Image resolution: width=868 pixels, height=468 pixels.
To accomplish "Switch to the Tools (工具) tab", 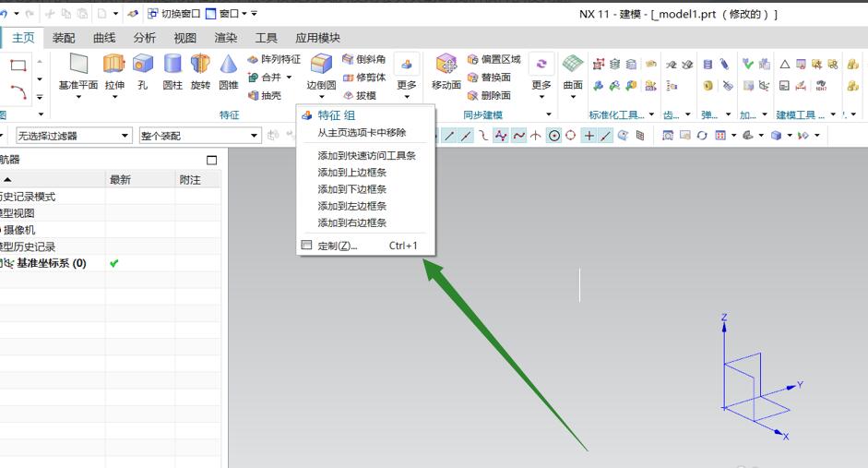I will pos(266,38).
